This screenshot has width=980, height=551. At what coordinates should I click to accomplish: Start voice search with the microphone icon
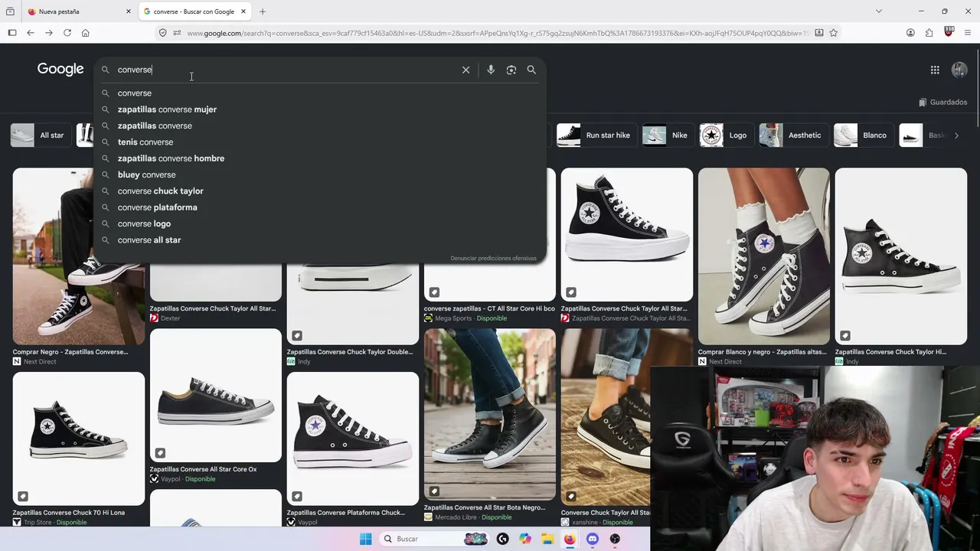coord(491,70)
